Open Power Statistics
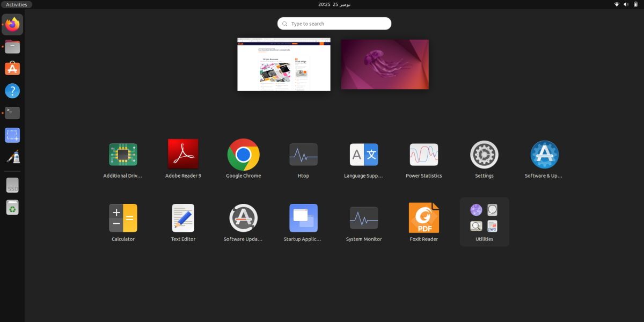 point(423,155)
